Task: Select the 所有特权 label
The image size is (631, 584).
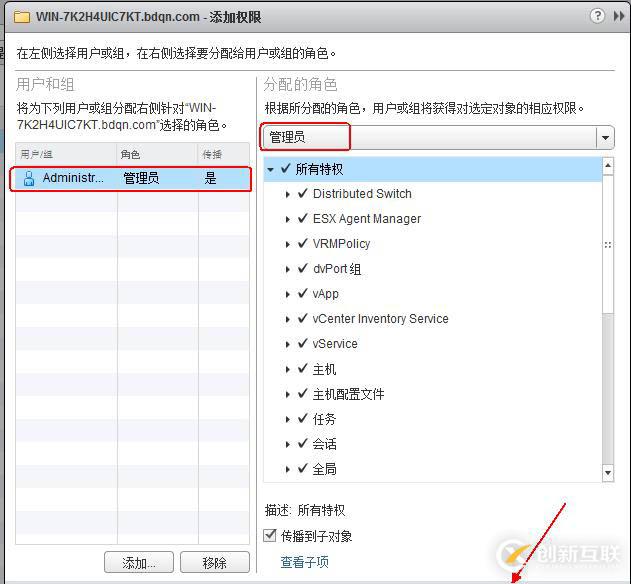Action: click(320, 169)
